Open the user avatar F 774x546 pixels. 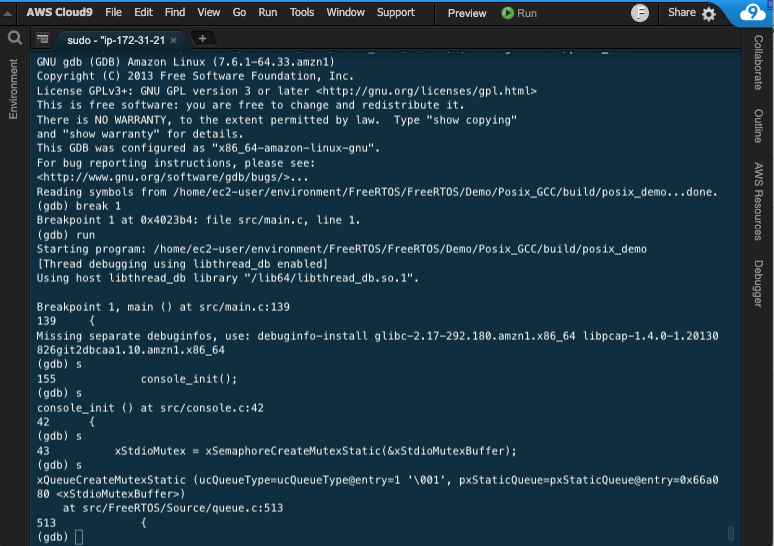pos(640,13)
